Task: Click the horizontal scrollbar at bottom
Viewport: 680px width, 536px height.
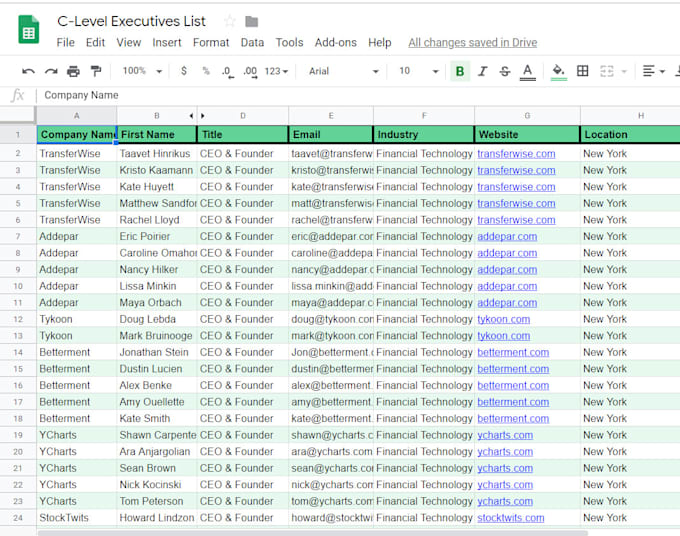Action: coord(312,533)
